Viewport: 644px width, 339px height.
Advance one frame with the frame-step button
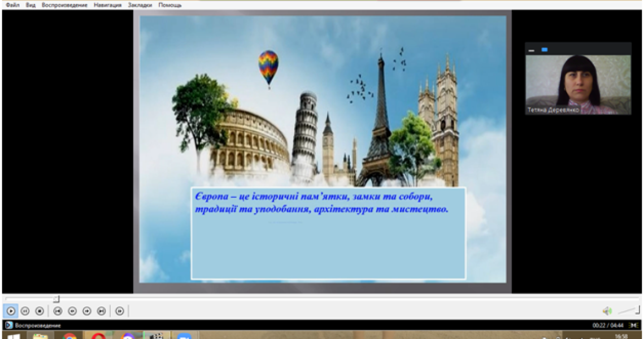pos(120,311)
